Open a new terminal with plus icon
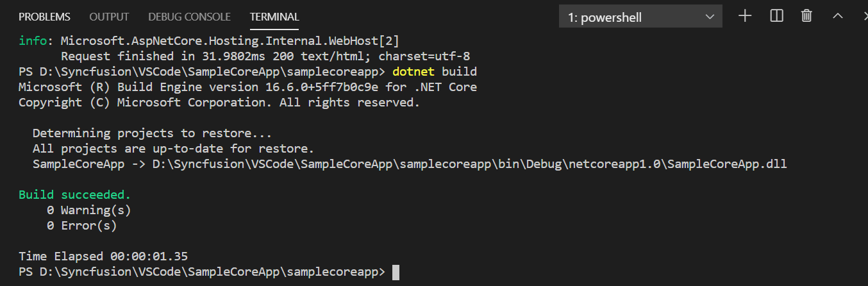Screen dimensions: 868x286 [x=745, y=17]
